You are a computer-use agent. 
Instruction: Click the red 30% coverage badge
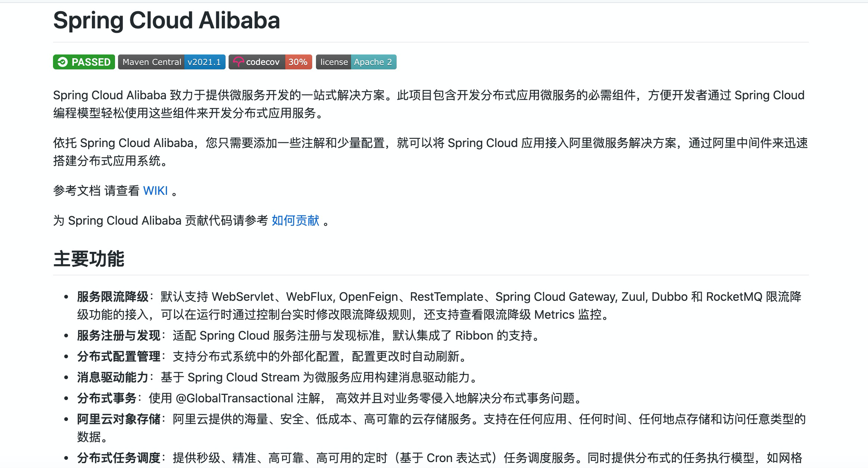pyautogui.click(x=298, y=62)
